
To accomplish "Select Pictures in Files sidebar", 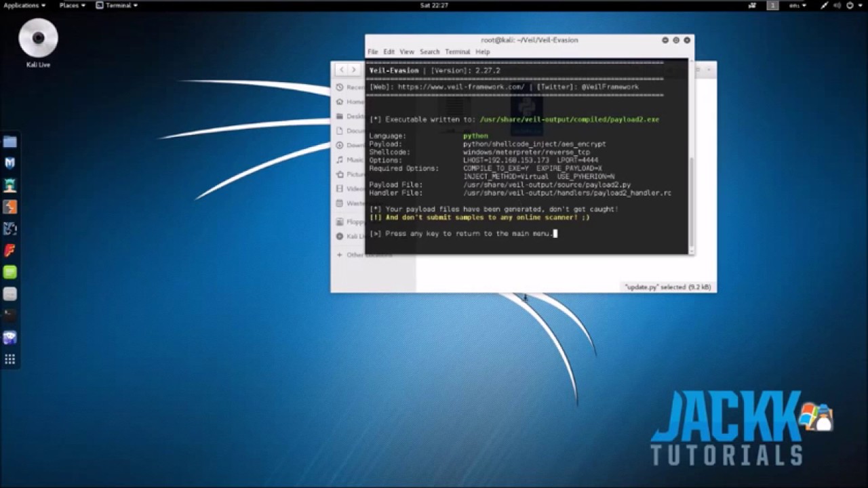I will (x=350, y=174).
